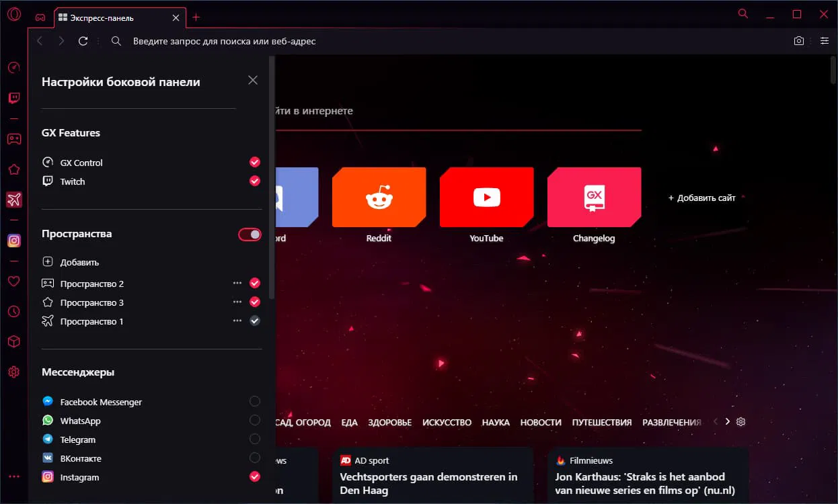Image resolution: width=838 pixels, height=504 pixels.
Task: Click Добавить сайт button
Action: pos(701,198)
